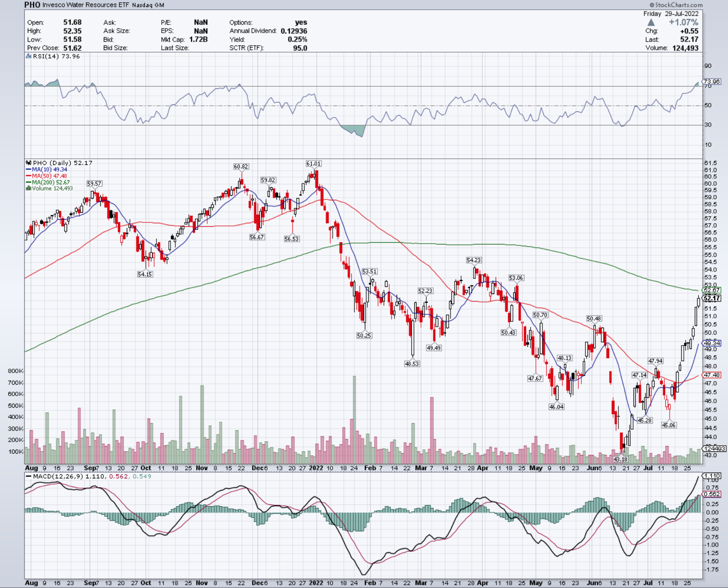Viewport: 728px width, 588px height.
Task: Click the 56.67 December low label
Action: point(257,237)
